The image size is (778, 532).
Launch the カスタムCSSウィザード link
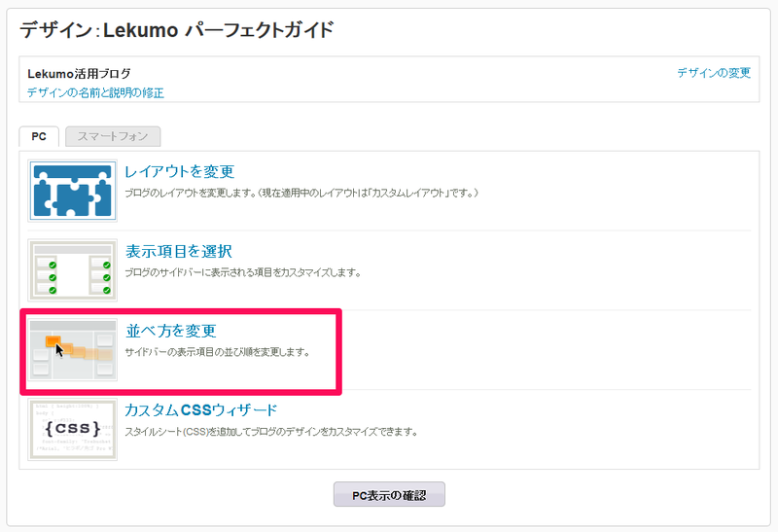[x=200, y=409]
